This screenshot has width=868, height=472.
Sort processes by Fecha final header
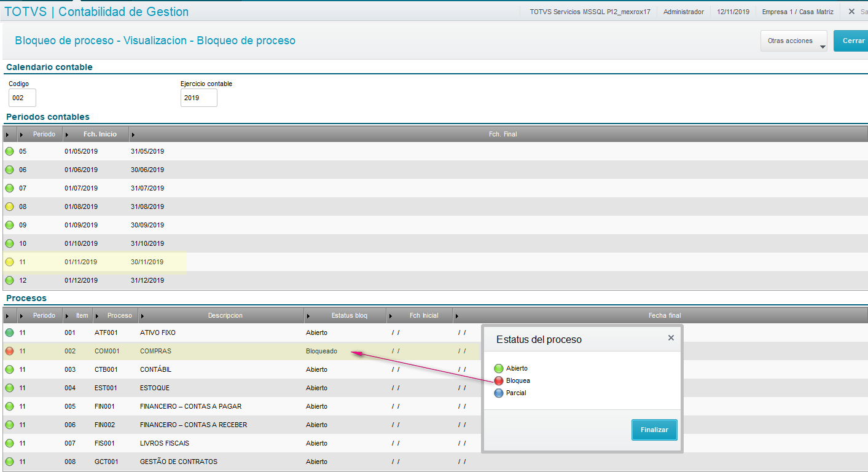pyautogui.click(x=660, y=315)
